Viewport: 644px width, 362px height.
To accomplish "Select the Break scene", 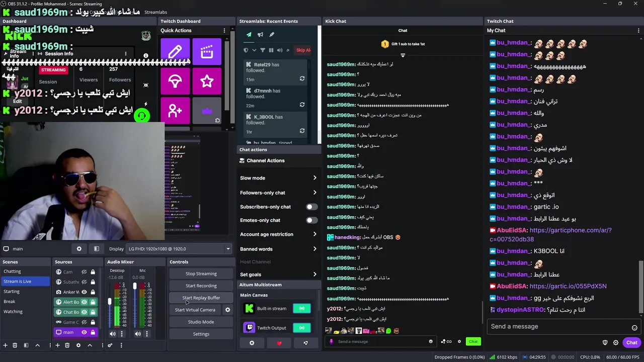I will 25,302.
